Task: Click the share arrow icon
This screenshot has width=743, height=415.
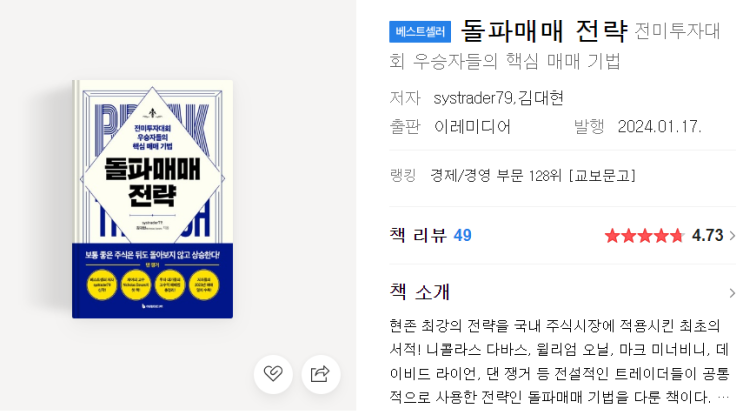Action: pos(321,374)
